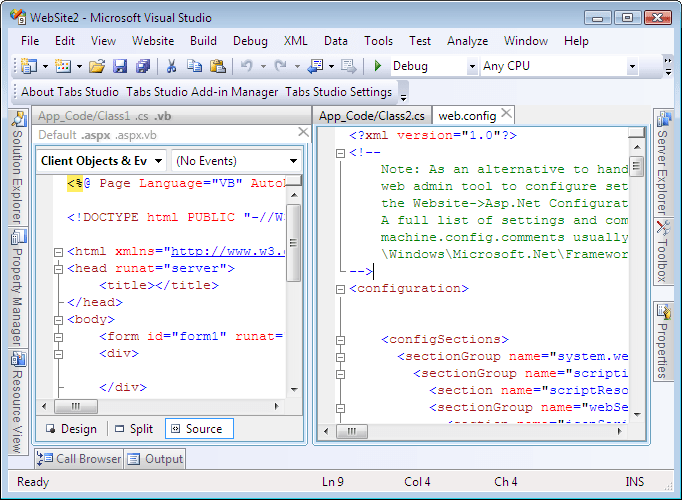682x500 pixels.
Task: Open Tabs Studio Settings
Action: [x=339, y=92]
